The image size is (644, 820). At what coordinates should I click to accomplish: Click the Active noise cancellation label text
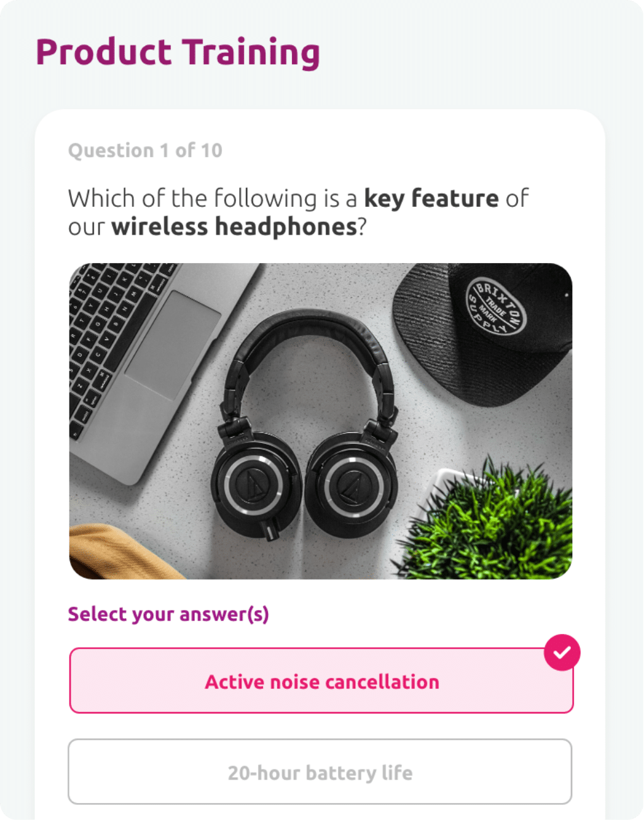[322, 682]
